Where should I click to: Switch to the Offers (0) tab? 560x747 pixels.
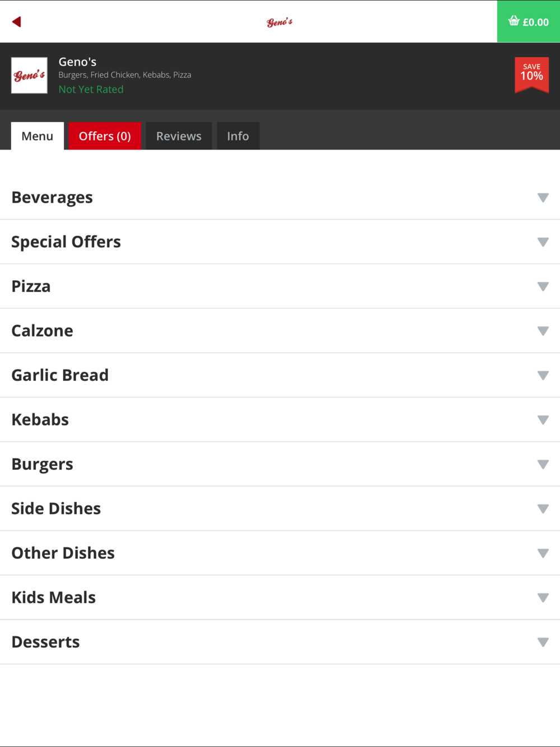[x=105, y=136]
